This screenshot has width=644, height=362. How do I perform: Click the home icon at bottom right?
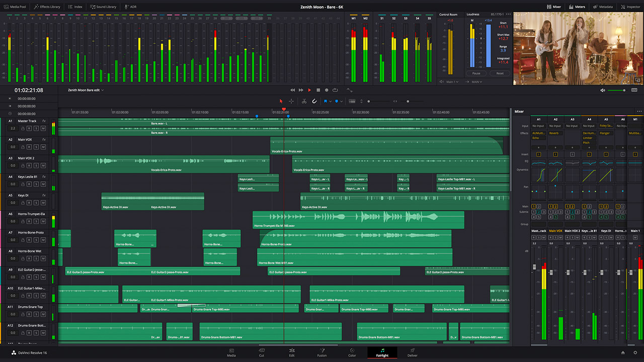pos(623,353)
